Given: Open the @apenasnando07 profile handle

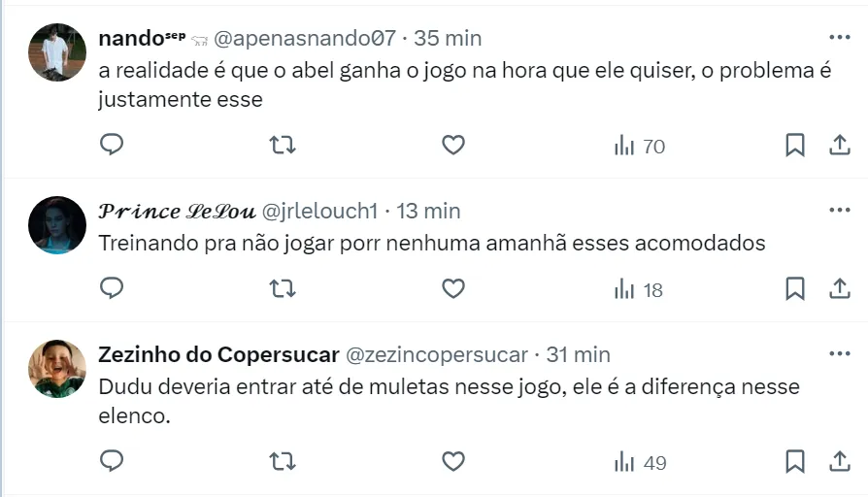Looking at the screenshot, I should click(x=305, y=38).
